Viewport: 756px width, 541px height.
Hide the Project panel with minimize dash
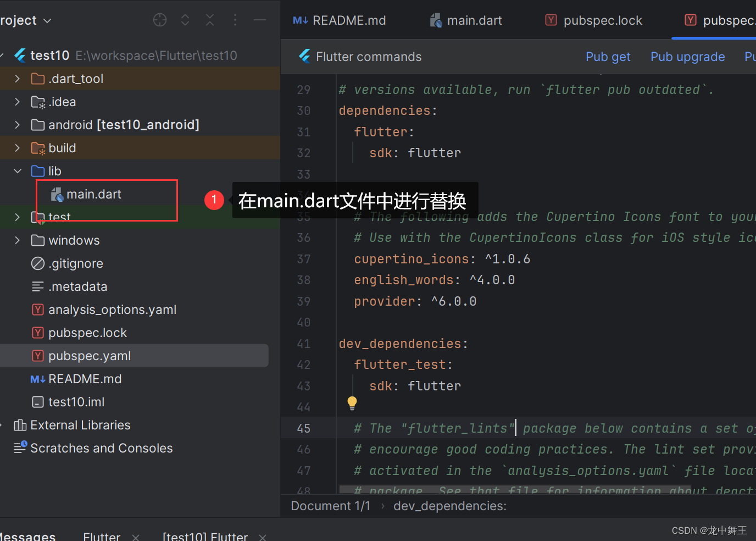pyautogui.click(x=260, y=20)
